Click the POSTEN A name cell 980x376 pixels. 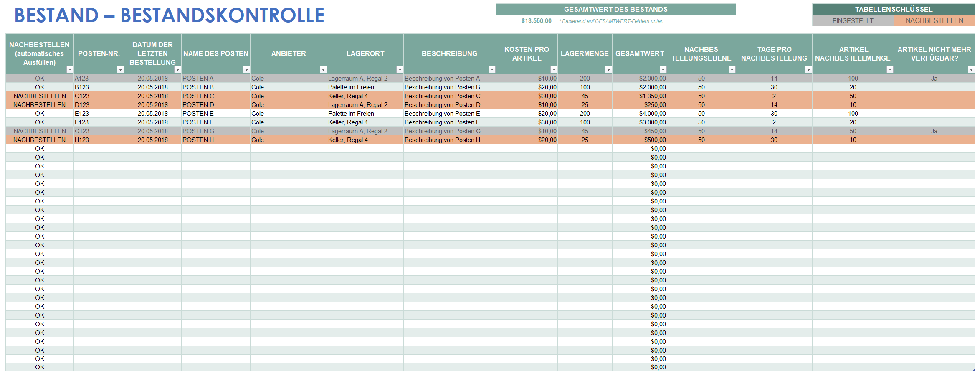216,79
